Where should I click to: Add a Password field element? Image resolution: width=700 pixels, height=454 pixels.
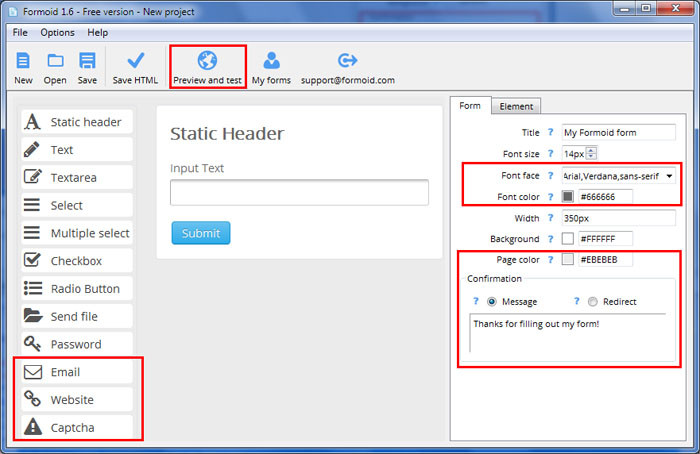pyautogui.click(x=77, y=344)
